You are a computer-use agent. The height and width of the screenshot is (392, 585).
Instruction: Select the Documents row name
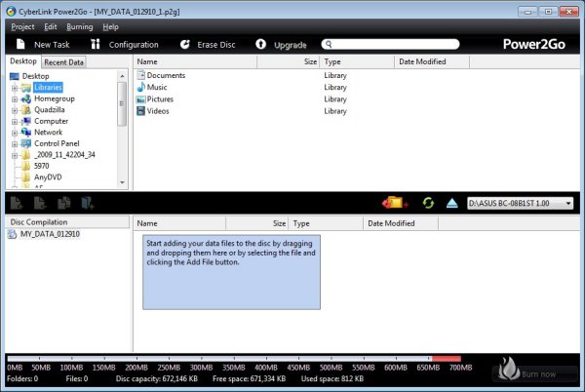point(166,75)
